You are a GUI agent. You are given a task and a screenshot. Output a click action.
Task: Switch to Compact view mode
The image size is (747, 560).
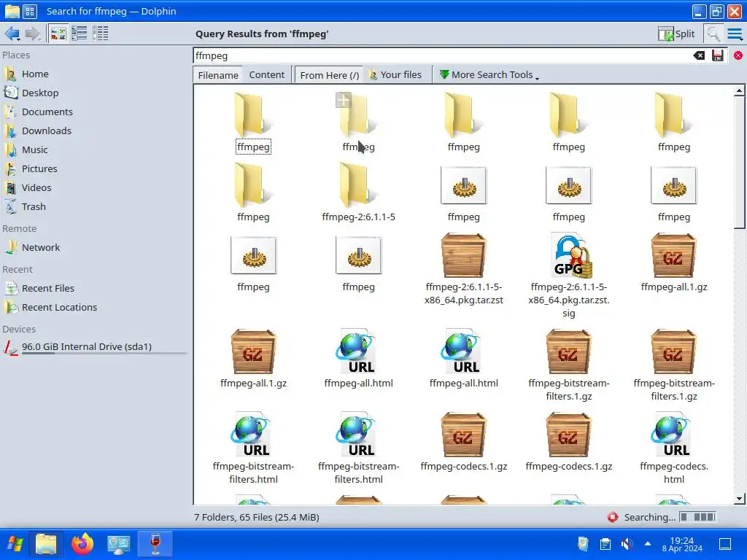click(x=79, y=34)
